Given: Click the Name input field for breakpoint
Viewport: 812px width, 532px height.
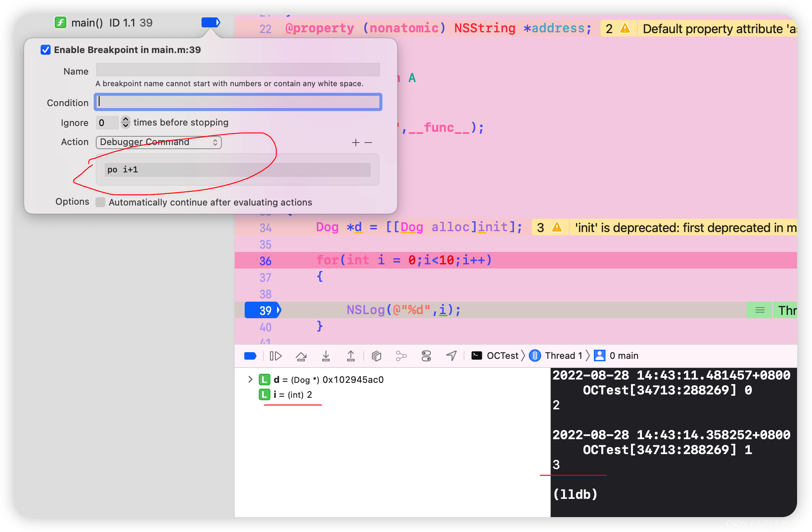Looking at the screenshot, I should point(238,71).
